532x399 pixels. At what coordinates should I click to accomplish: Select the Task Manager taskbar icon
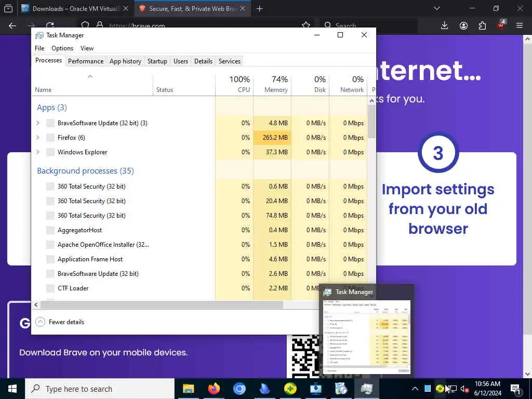pyautogui.click(x=367, y=389)
